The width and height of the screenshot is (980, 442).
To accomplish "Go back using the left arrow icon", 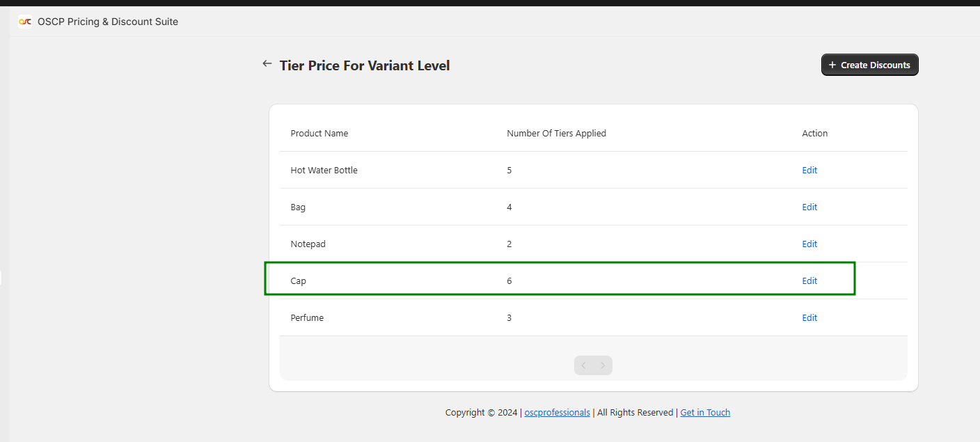I will [267, 64].
